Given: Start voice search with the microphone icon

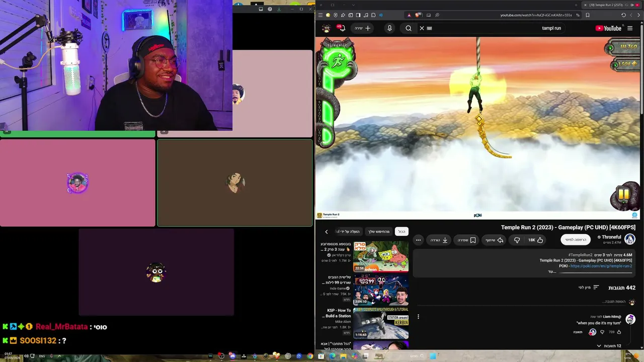Looking at the screenshot, I should pos(389,28).
